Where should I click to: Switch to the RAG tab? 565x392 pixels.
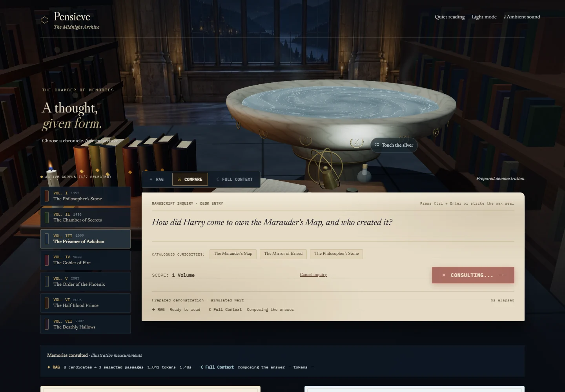point(157,179)
